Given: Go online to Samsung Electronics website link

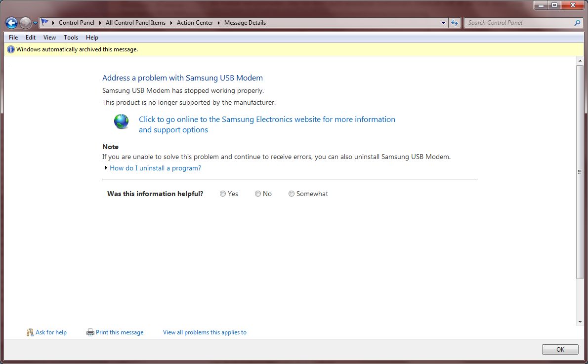Looking at the screenshot, I should 267,124.
